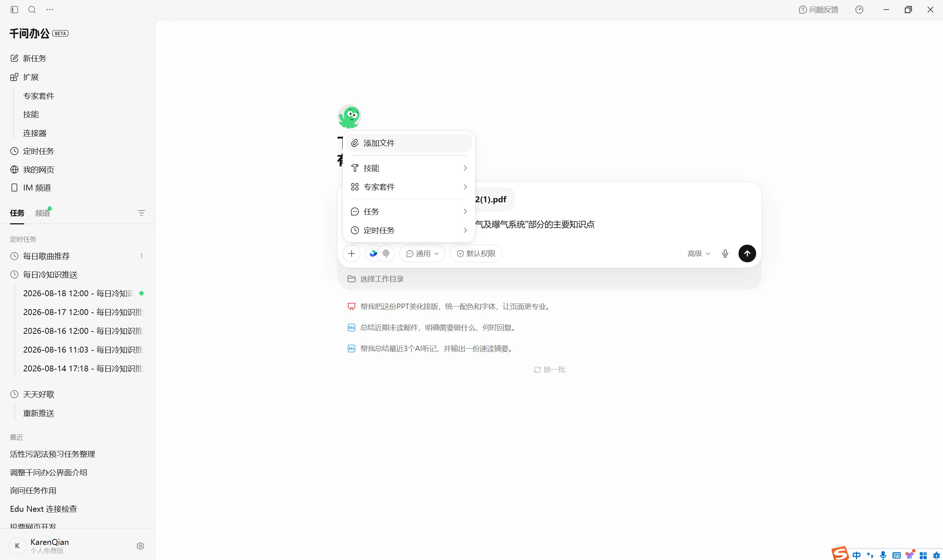Screen dimensions: 943x560
Task: Expand the 任务 submenu in popup
Action: point(409,211)
